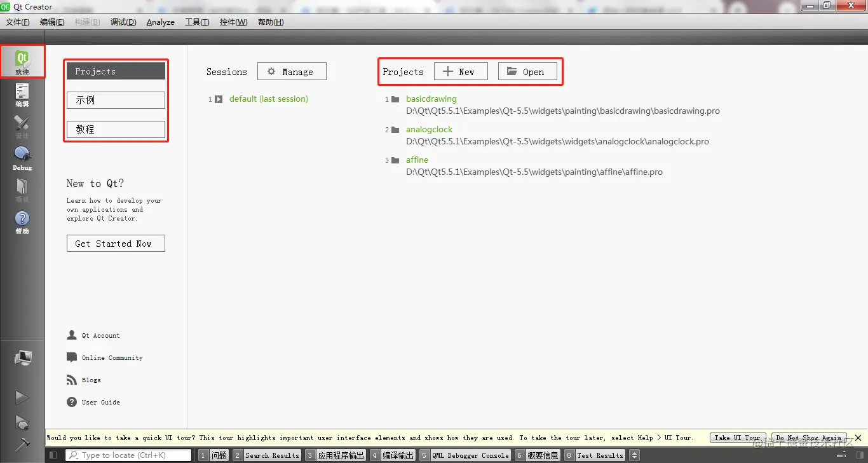Open the 编辑(E) menu
Screen dimensions: 868x463
(52, 22)
